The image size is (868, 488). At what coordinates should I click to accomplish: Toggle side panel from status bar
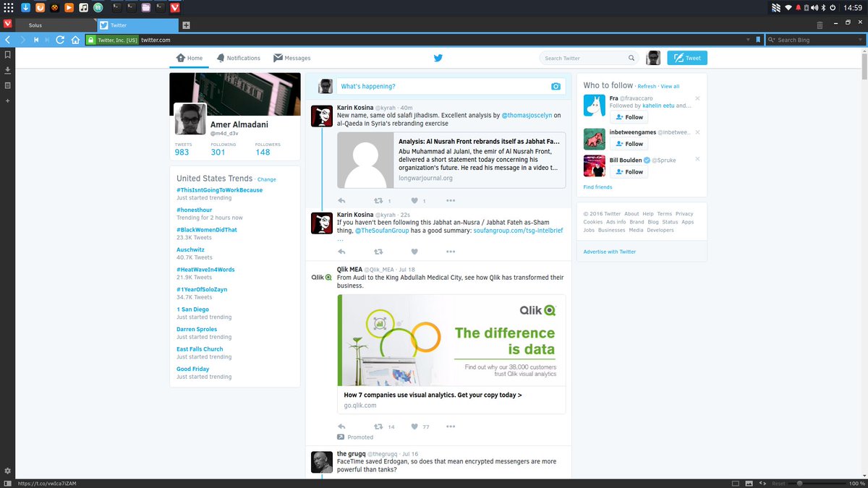7,483
